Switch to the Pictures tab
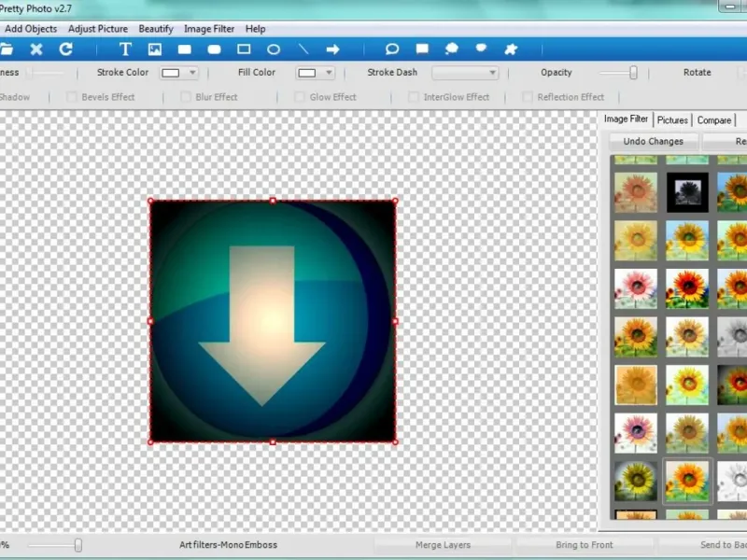The width and height of the screenshot is (747, 560). tap(672, 120)
